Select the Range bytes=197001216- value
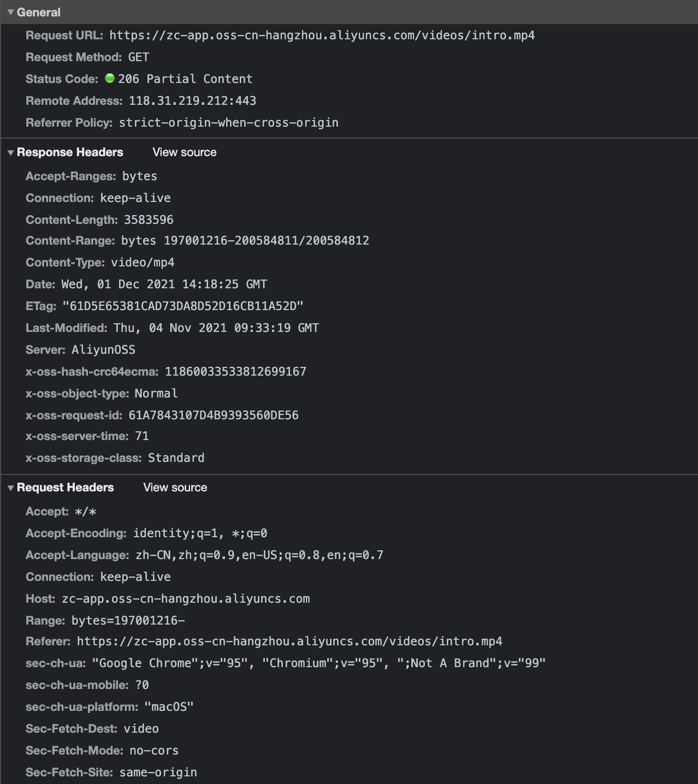Screen dimensions: 698x784 128,621
